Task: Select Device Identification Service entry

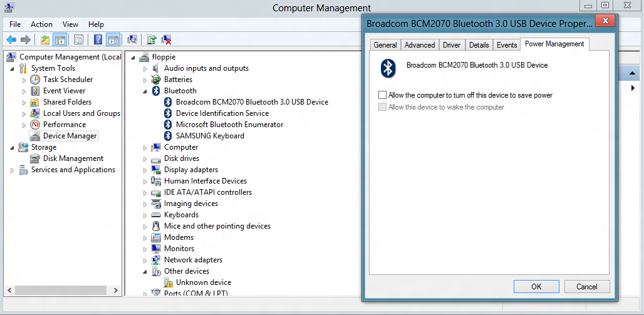Action: [222, 113]
